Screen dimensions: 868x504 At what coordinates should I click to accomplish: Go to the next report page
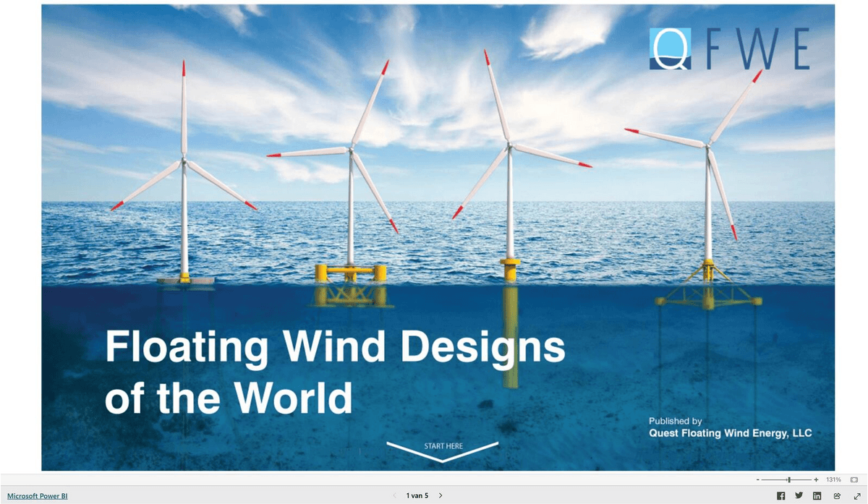pyautogui.click(x=441, y=495)
